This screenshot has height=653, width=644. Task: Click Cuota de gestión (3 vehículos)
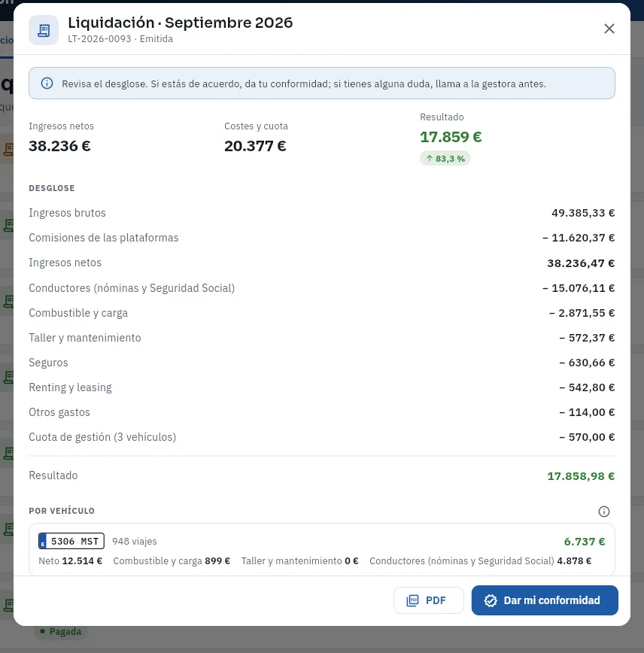point(102,437)
